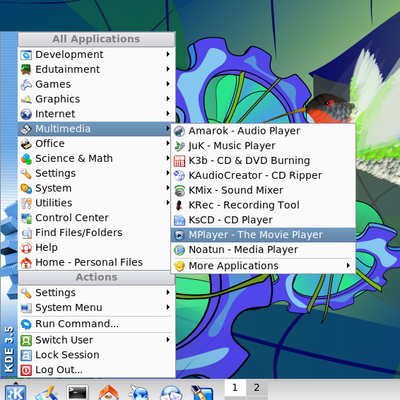Click the Utilities tools icon
Screen dimensions: 400x400
(x=26, y=203)
